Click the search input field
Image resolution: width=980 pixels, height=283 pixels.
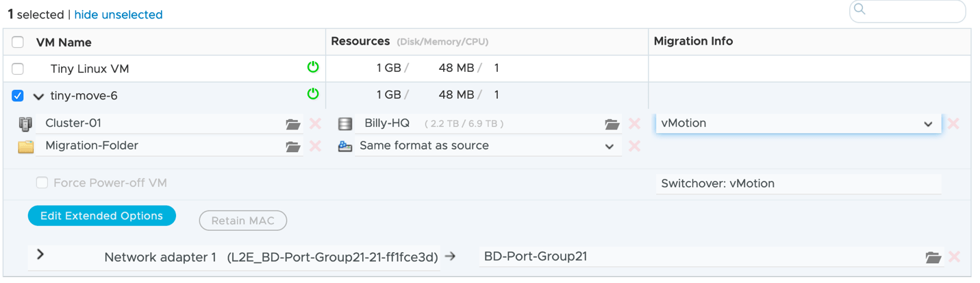tap(911, 10)
